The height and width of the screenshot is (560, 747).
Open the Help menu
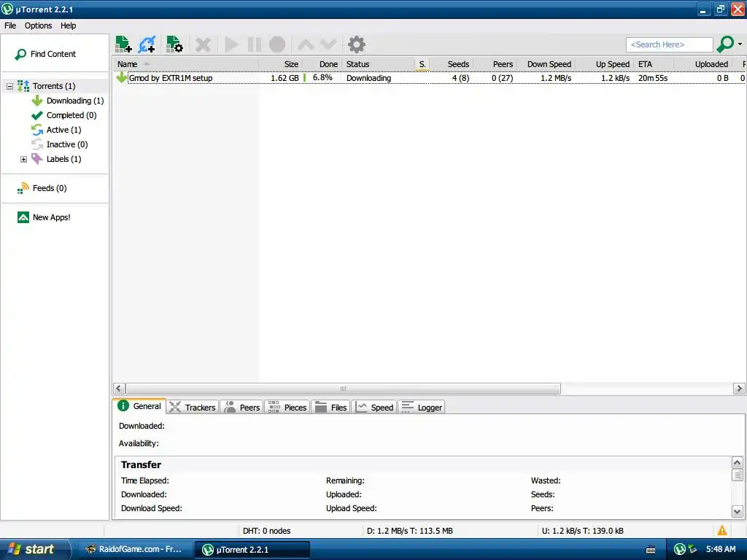pos(68,26)
